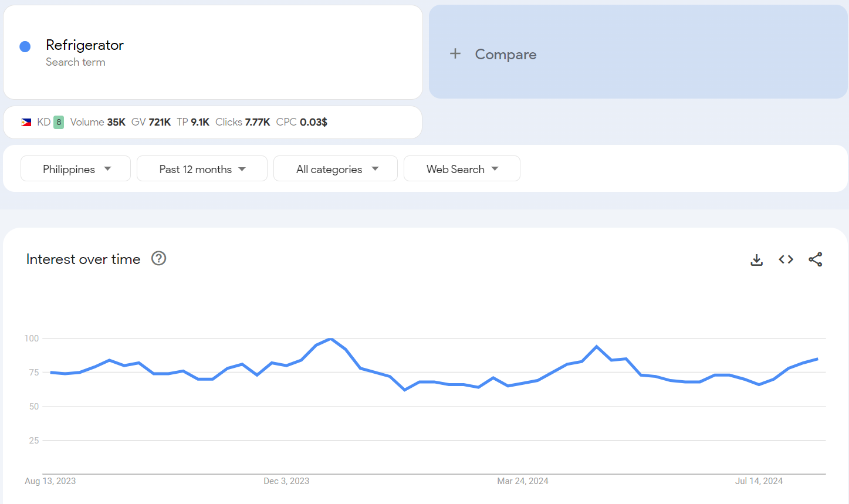Click the blue dot next to Refrigerator
Viewport: 849px width, 504px height.
point(25,47)
